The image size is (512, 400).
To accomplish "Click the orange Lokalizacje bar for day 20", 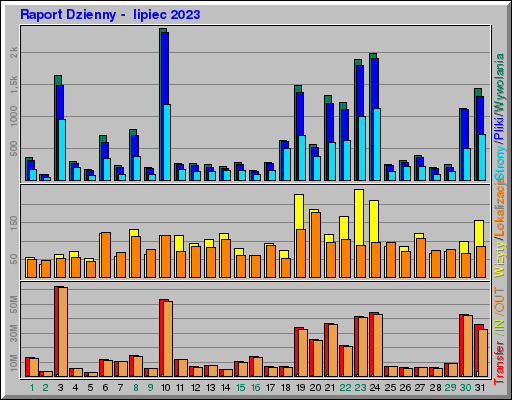I will click(316, 245).
